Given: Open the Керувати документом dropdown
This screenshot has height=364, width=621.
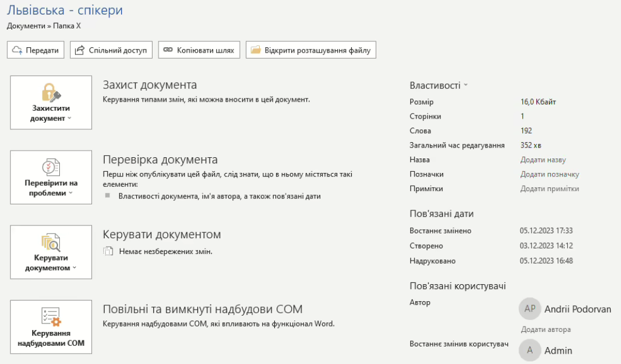Looking at the screenshot, I should point(51,268).
